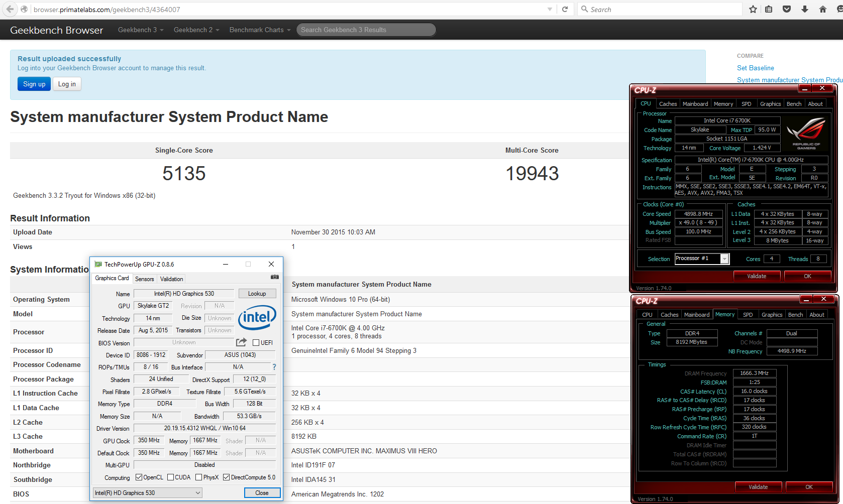
Task: Open the URL bar history dropdown arrow
Action: pos(550,9)
